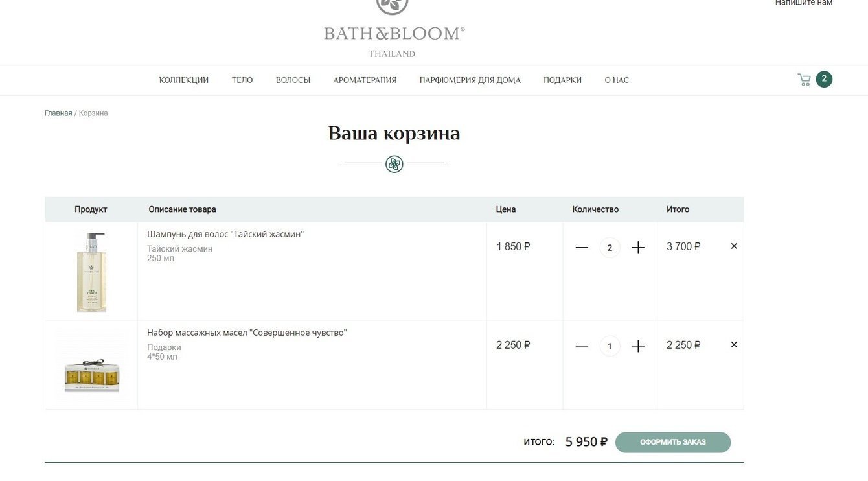Open the Подарки menu

pos(562,80)
